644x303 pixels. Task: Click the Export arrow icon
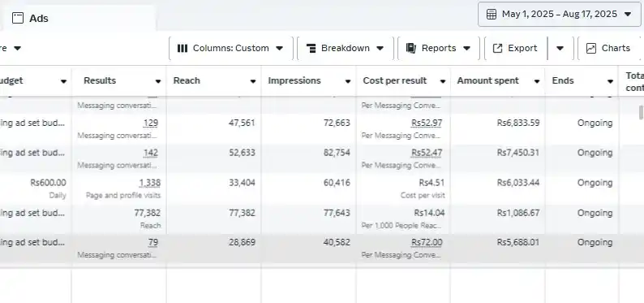[x=497, y=48]
